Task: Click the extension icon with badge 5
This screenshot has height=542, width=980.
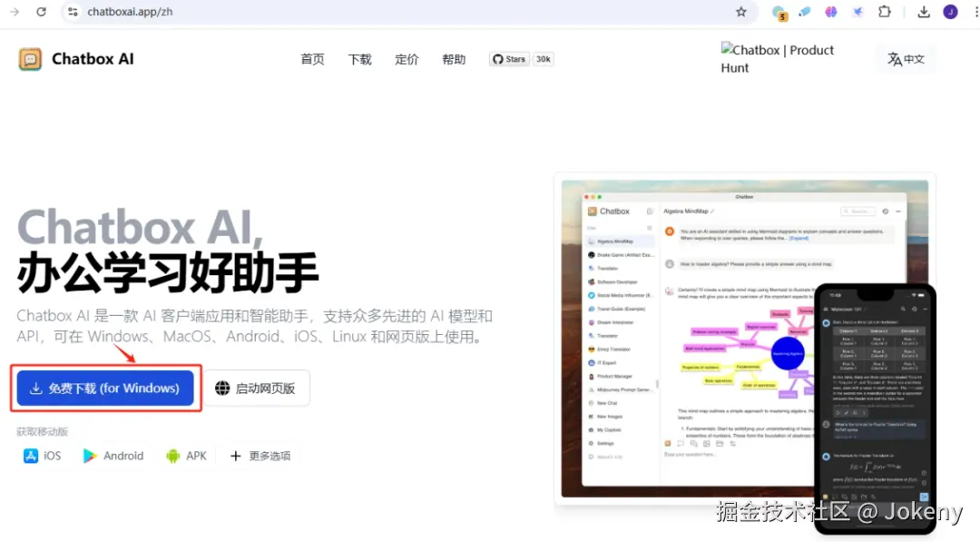Action: [x=779, y=13]
